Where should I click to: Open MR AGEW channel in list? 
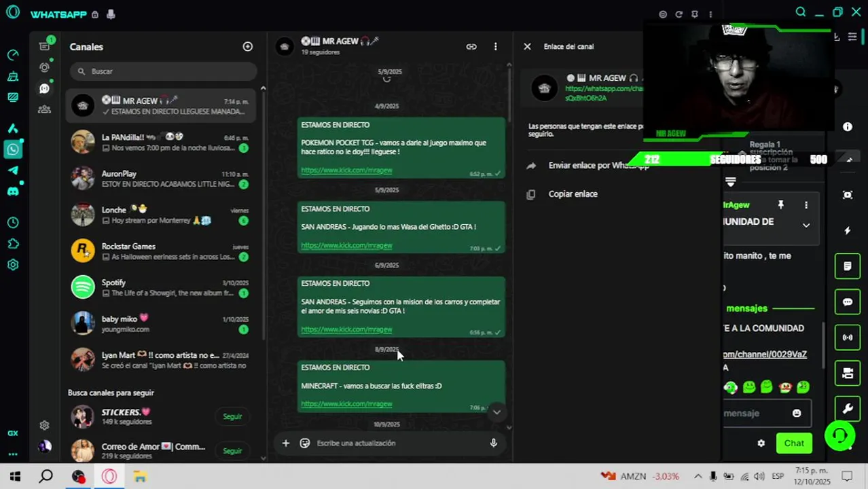160,105
